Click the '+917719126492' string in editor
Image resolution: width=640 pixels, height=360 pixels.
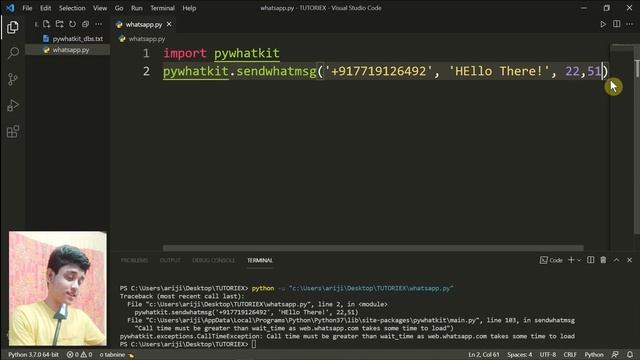[378, 71]
